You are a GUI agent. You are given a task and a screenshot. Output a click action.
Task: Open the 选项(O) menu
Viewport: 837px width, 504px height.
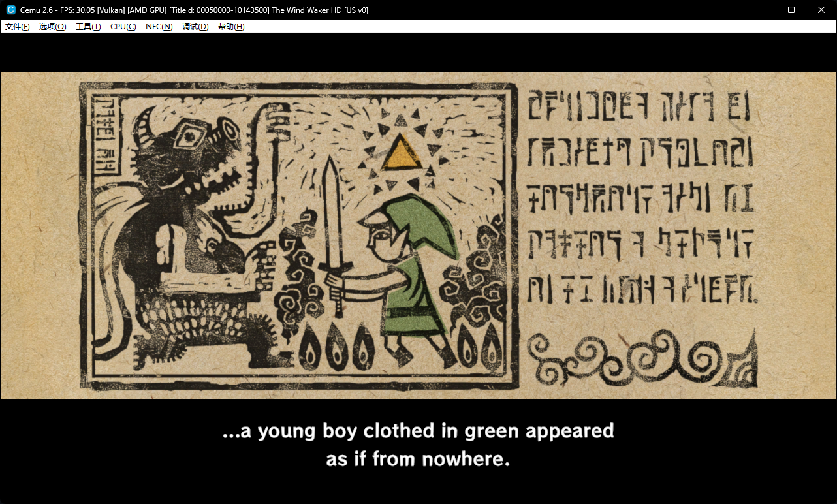coord(53,27)
